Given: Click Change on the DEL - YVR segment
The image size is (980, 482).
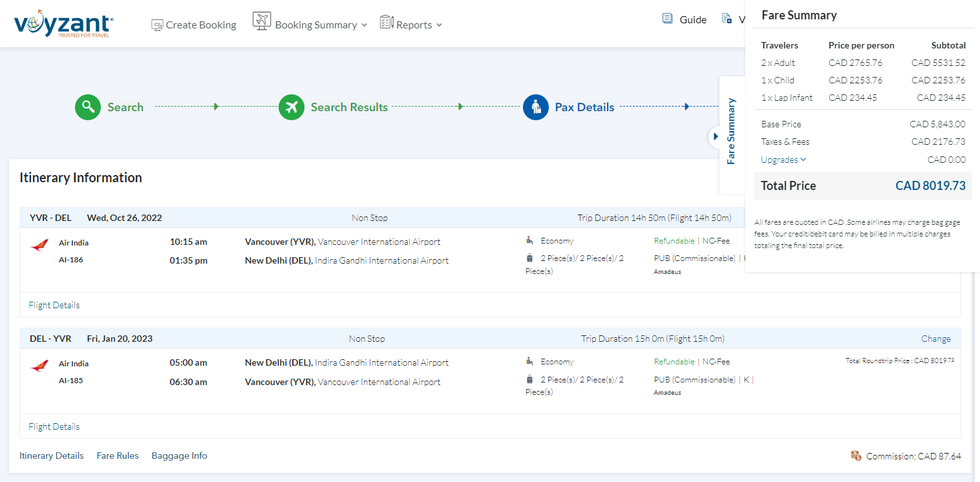Looking at the screenshot, I should click(935, 339).
